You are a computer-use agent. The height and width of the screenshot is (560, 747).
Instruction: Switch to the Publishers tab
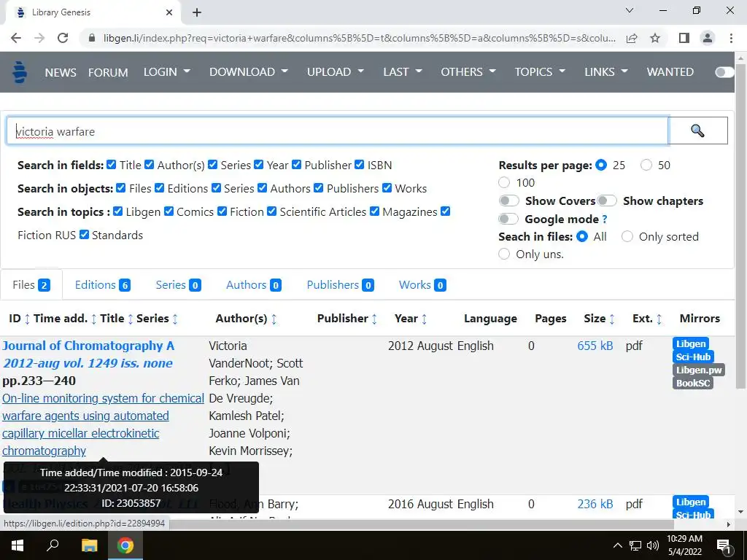tap(340, 285)
